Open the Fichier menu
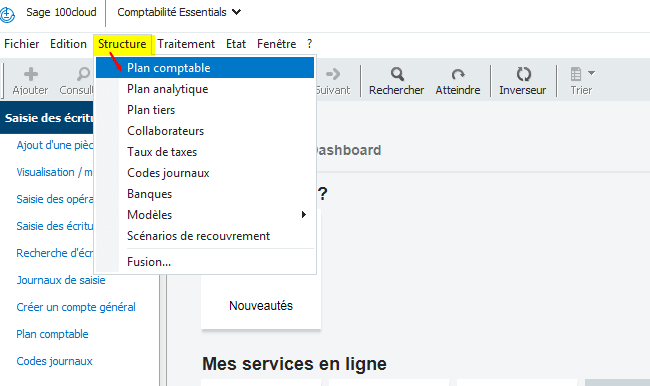650x386 pixels. (x=22, y=44)
